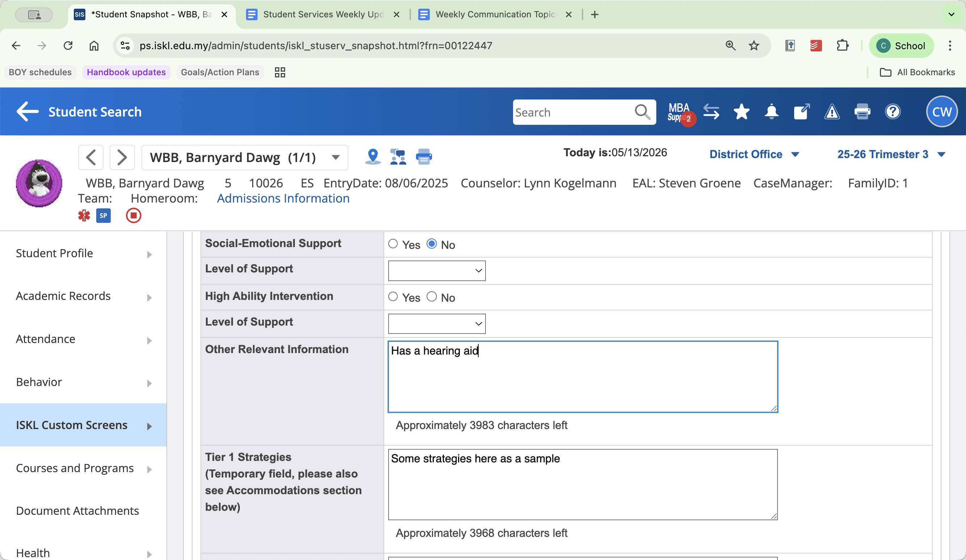
Task: Click the blue SP badge icon
Action: tap(103, 215)
